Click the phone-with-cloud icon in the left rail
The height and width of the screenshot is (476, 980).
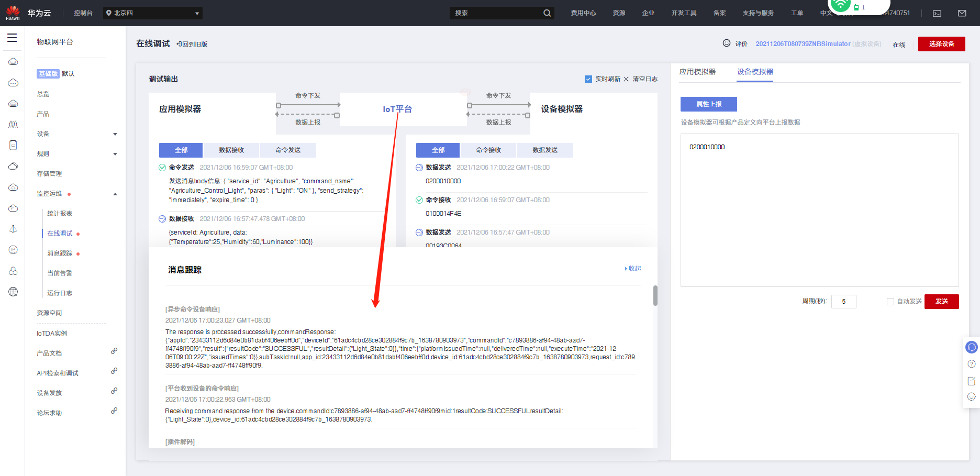point(13,145)
